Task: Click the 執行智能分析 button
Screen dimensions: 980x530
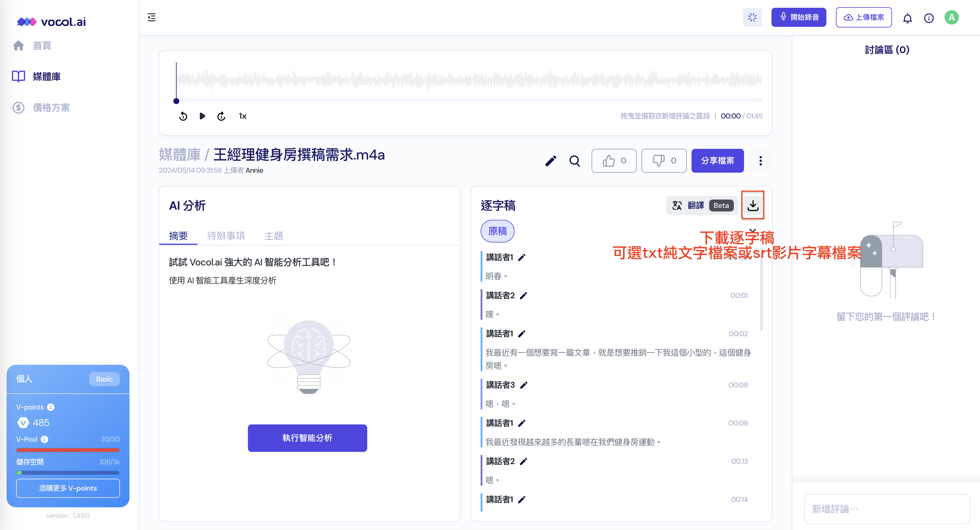Action: (307, 438)
